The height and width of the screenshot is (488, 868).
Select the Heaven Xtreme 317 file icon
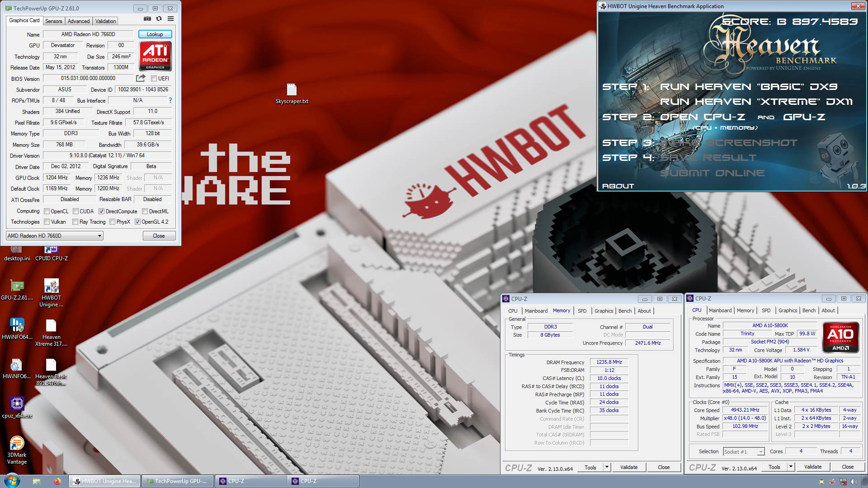(51, 333)
